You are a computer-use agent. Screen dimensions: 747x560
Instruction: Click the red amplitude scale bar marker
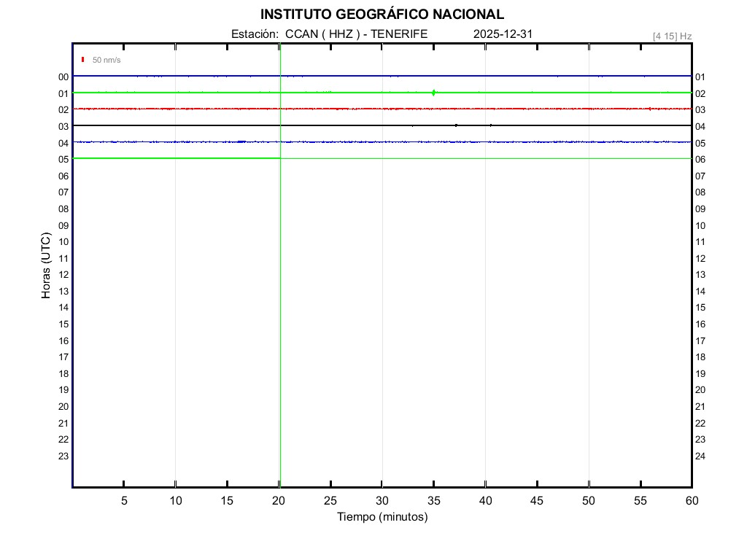[83, 60]
